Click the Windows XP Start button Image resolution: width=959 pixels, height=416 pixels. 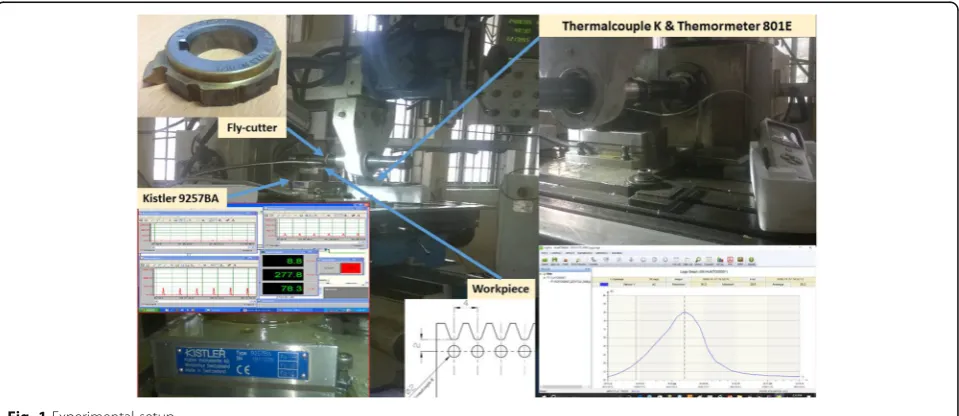pyautogui.click(x=149, y=310)
